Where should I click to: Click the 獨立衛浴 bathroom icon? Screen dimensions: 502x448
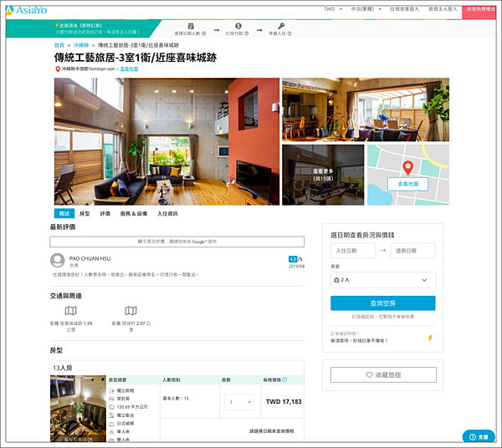pyautogui.click(x=111, y=415)
